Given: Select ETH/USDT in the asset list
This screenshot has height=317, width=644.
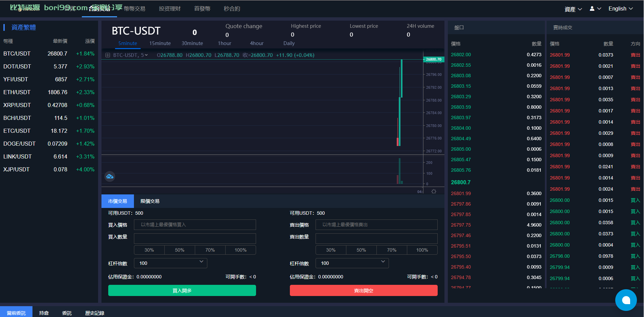Looking at the screenshot, I should coord(49,92).
